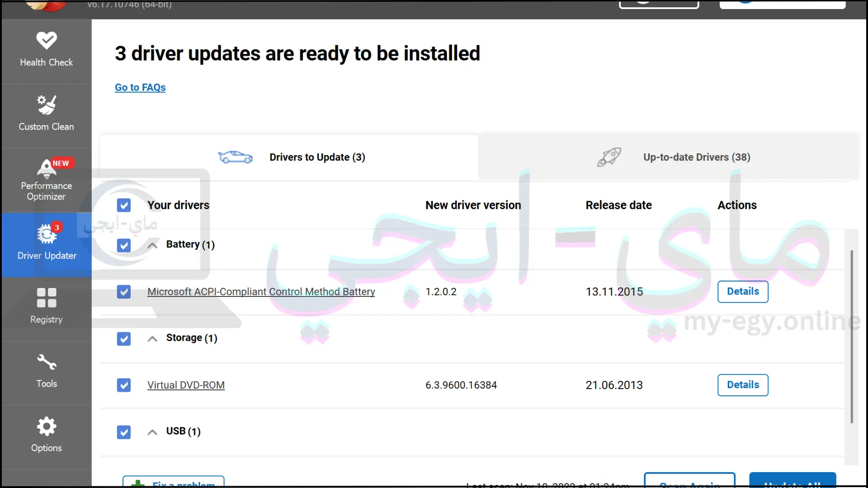Click the Scan Again button
This screenshot has width=868, height=488.
coord(689,480)
